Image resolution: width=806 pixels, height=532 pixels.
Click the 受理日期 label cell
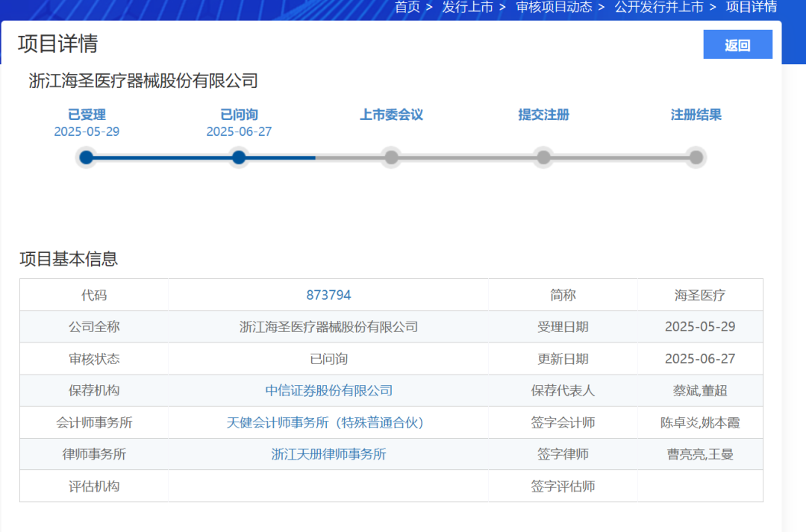click(x=563, y=327)
